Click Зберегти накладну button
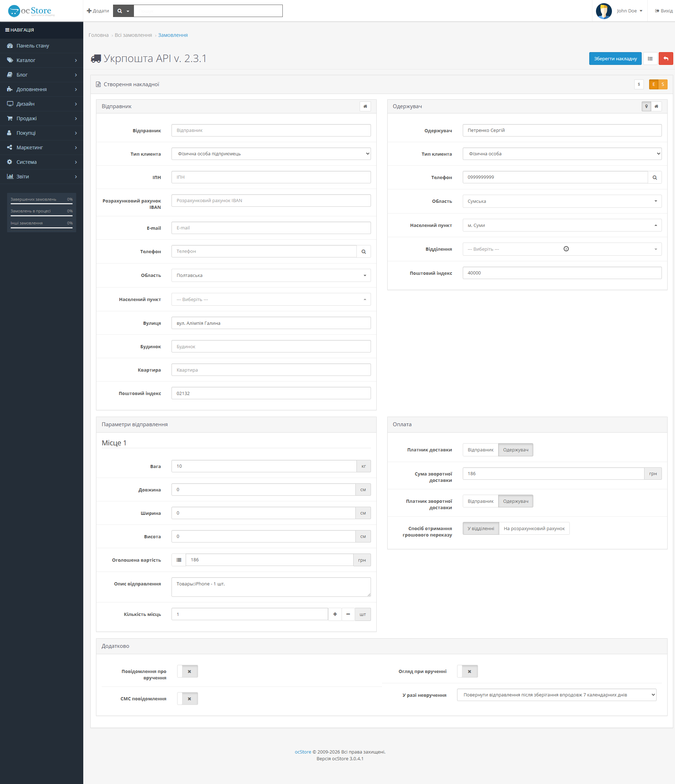Image resolution: width=675 pixels, height=784 pixels. click(615, 59)
